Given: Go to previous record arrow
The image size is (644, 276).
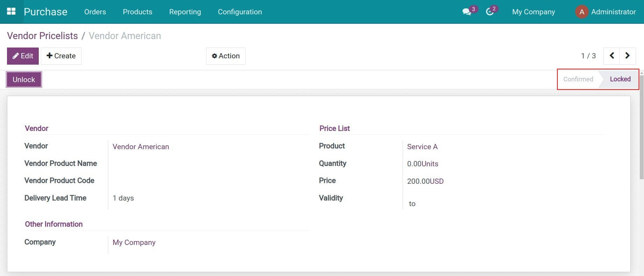Looking at the screenshot, I should [612, 56].
